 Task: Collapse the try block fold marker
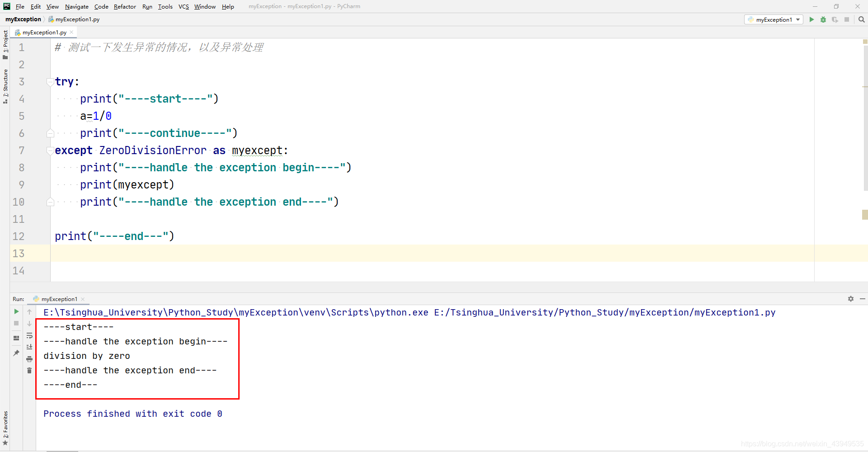tap(50, 82)
